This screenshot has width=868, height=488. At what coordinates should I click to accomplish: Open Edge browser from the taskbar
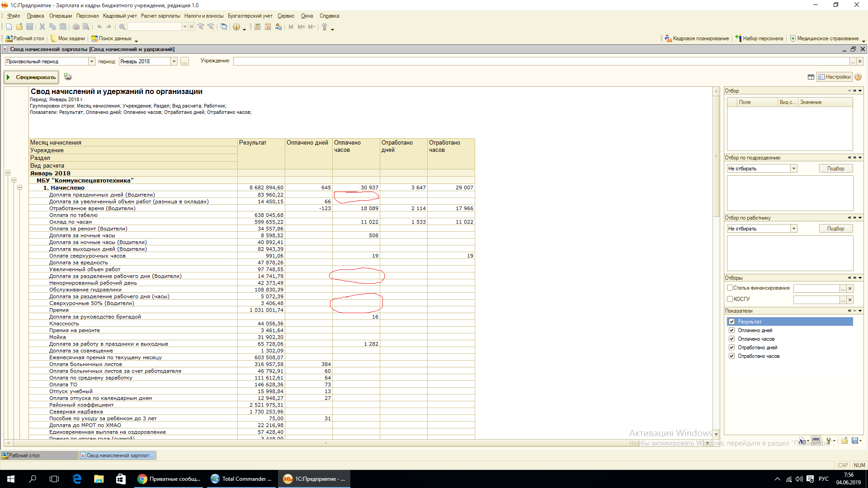77,479
